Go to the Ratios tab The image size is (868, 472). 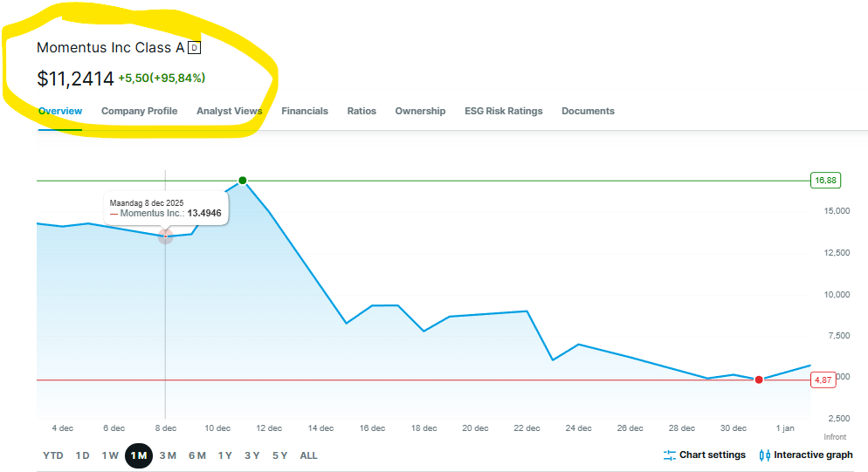coord(362,111)
